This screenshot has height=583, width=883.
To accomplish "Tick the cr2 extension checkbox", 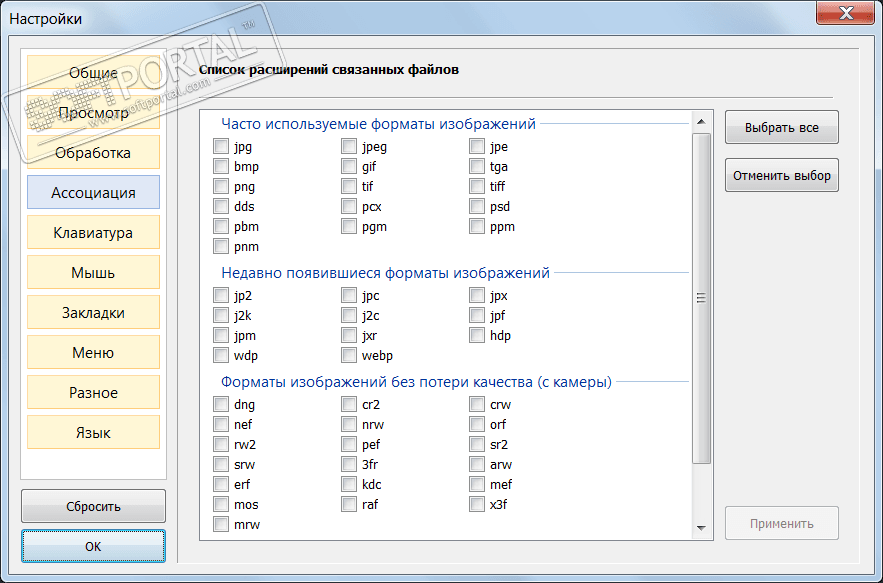I will coord(349,404).
